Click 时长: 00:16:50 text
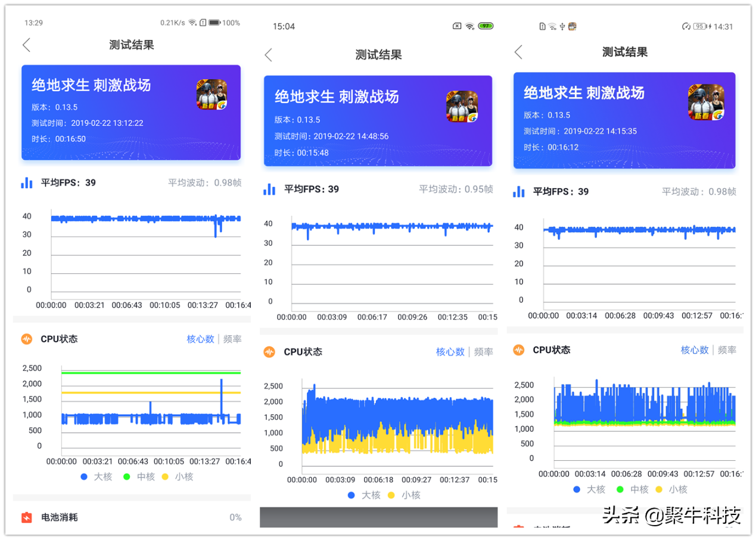The image size is (756, 540). click(x=59, y=139)
